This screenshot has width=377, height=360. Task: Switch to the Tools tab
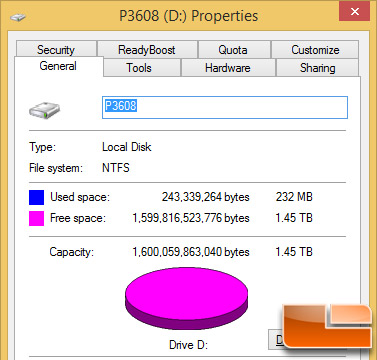(139, 68)
